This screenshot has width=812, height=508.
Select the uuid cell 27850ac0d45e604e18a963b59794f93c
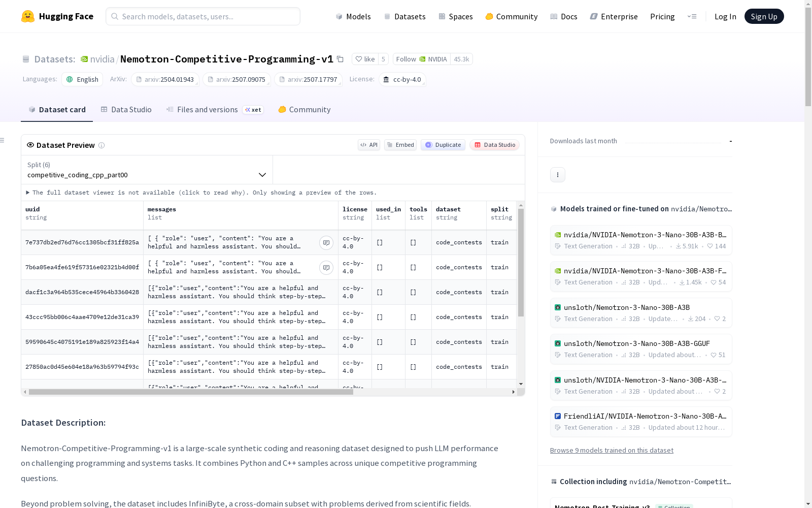click(82, 367)
